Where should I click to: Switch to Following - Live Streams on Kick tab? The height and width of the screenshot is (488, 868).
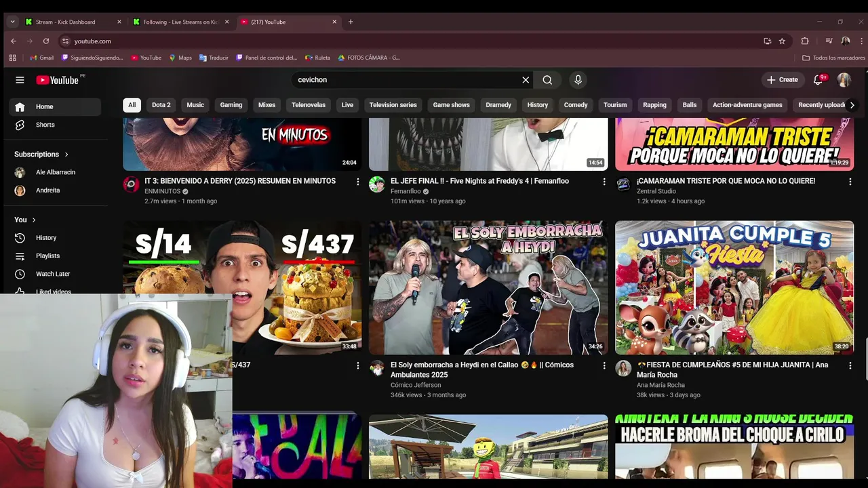180,22
